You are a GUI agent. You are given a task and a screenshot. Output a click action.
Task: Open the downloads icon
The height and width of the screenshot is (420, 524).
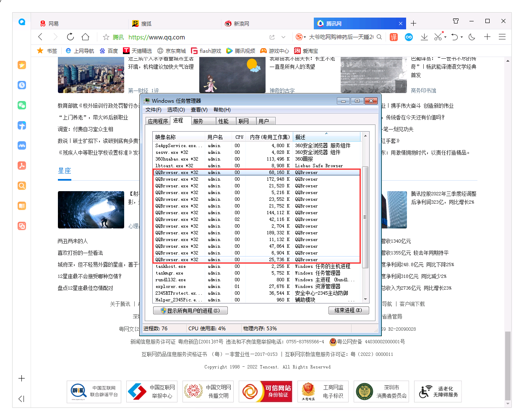tap(424, 37)
